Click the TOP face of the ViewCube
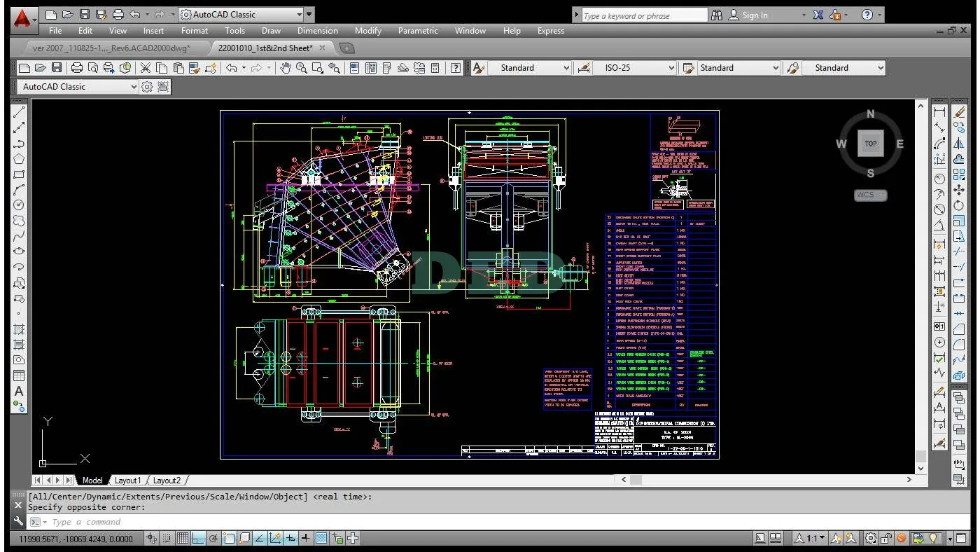Screen dimensions: 980x552 (870, 144)
